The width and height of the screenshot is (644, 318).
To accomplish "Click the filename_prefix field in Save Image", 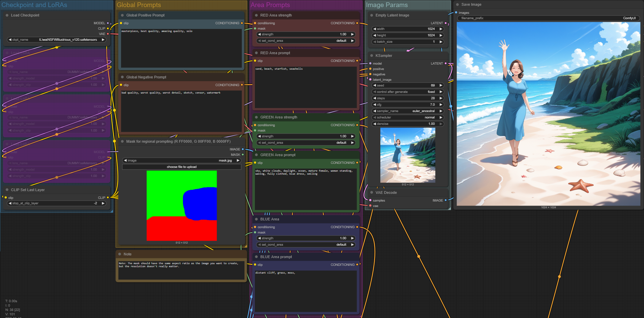I will click(x=548, y=18).
